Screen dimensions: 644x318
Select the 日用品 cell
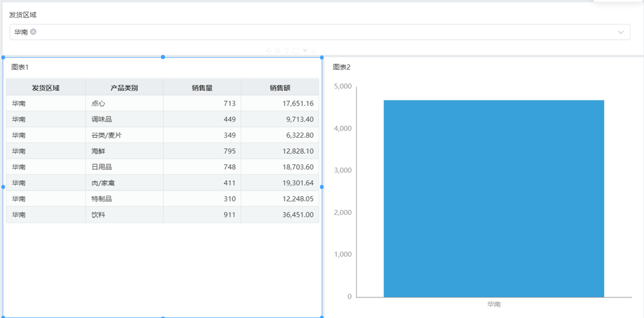(x=124, y=167)
